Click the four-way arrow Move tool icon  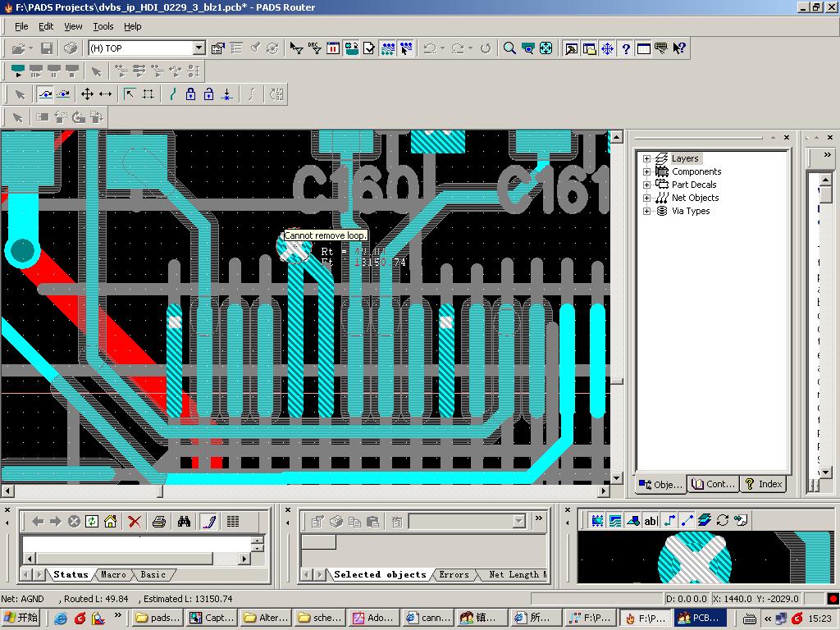87,94
